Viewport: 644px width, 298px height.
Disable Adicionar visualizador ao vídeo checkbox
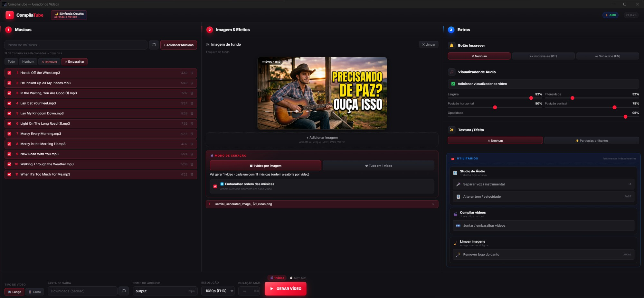(453, 84)
